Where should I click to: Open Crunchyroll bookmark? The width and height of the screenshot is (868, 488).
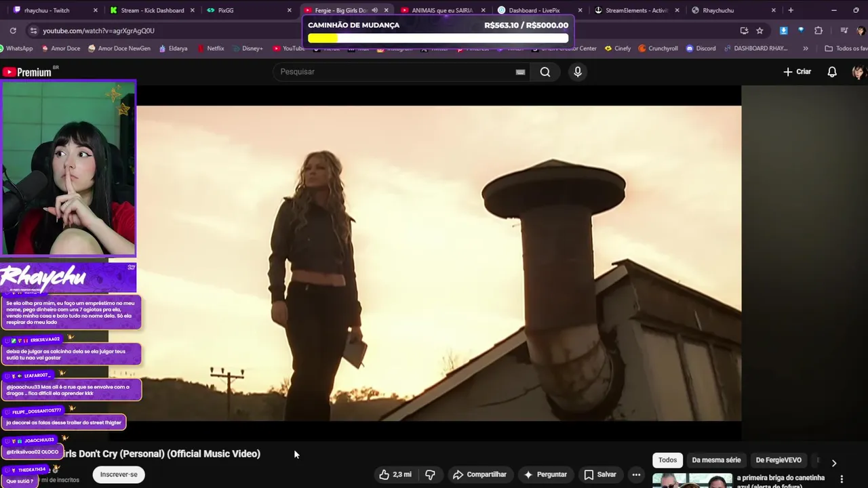(x=658, y=48)
